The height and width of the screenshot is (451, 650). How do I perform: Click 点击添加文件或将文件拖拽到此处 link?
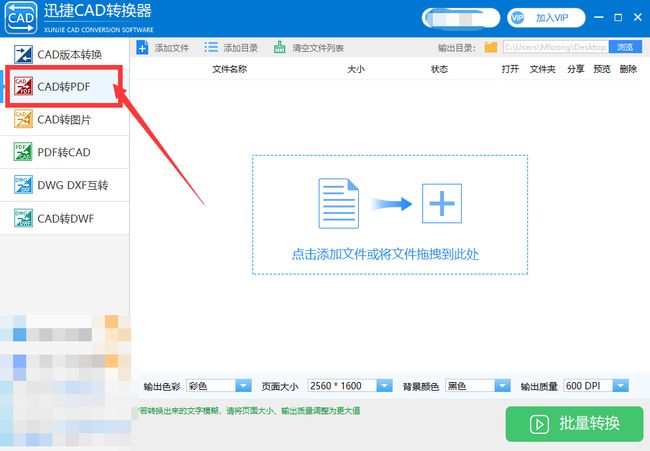pos(385,254)
